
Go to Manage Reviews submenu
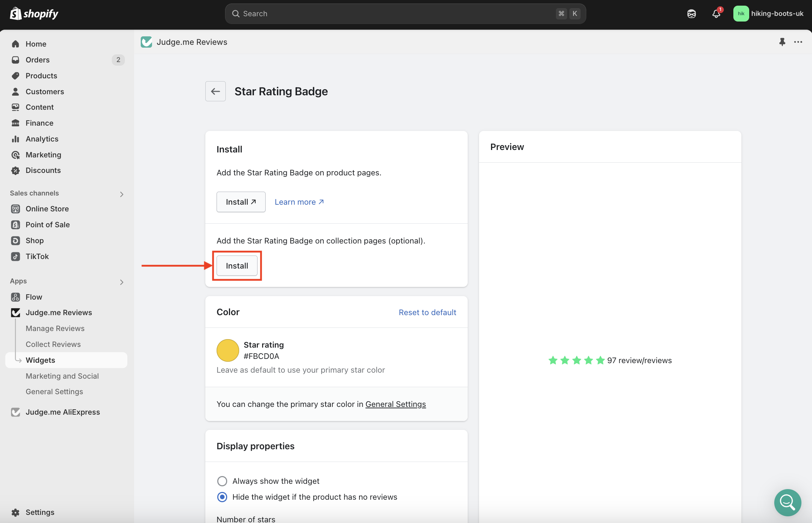(55, 329)
